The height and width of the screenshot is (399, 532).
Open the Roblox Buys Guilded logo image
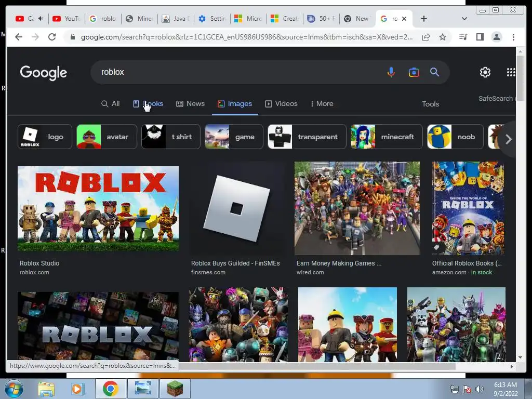coord(236,209)
